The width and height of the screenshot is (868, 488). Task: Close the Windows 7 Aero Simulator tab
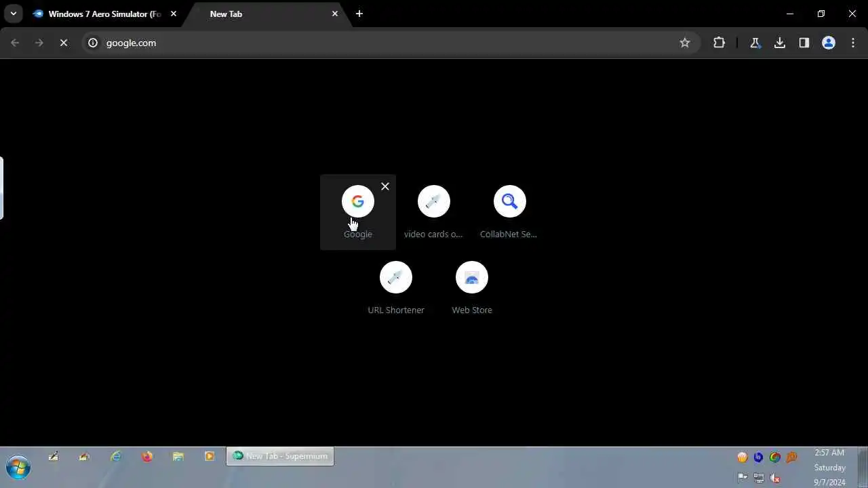point(174,14)
